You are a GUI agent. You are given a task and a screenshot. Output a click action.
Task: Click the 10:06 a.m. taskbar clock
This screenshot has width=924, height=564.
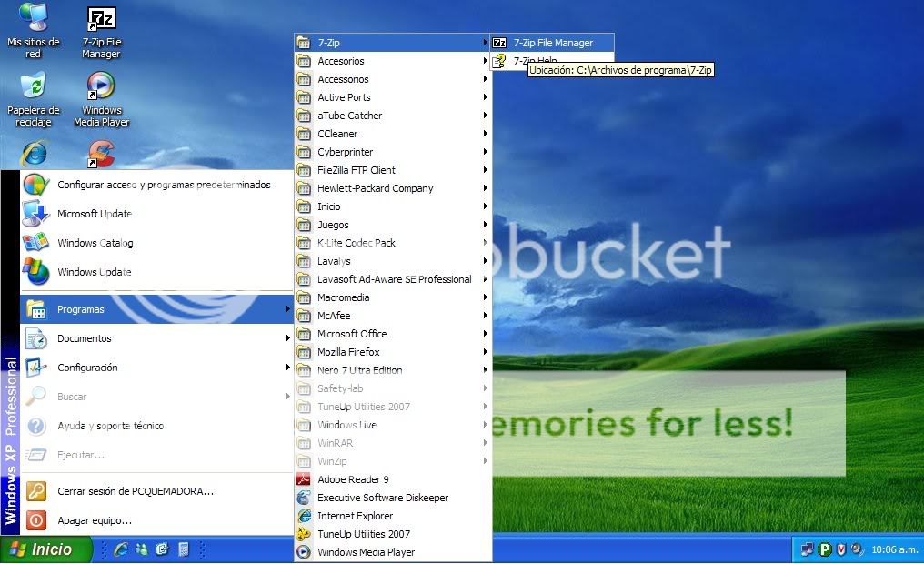tap(895, 549)
